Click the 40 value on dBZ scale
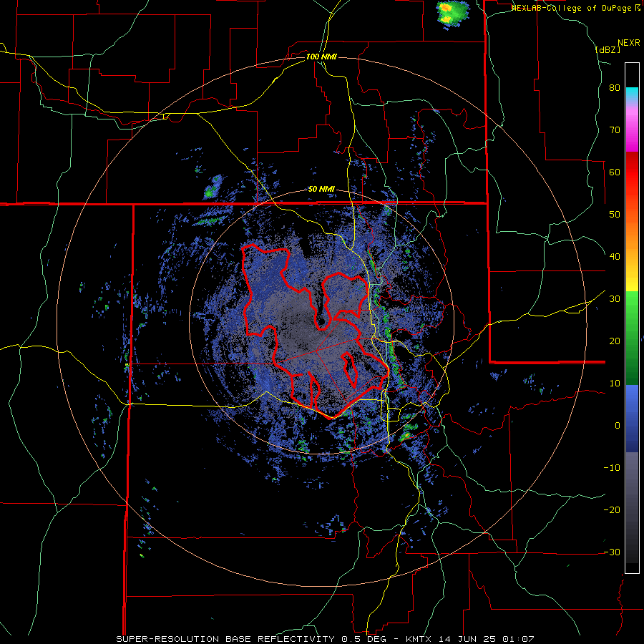The image size is (644, 644). point(615,257)
